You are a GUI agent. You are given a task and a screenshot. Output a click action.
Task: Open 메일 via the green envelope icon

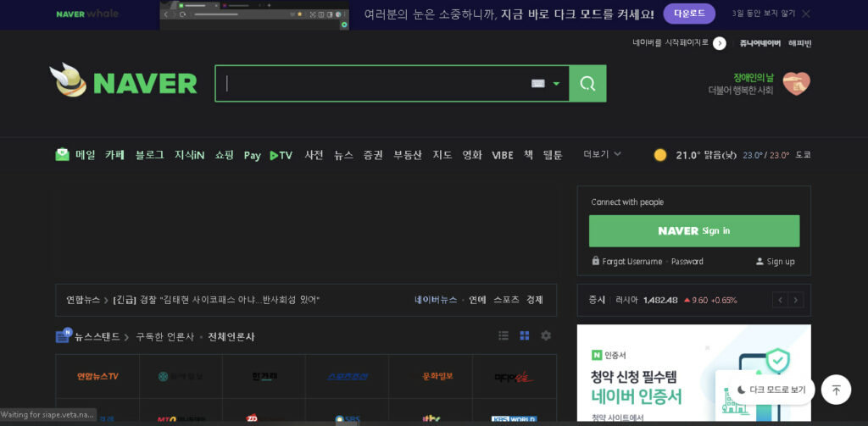click(x=63, y=155)
